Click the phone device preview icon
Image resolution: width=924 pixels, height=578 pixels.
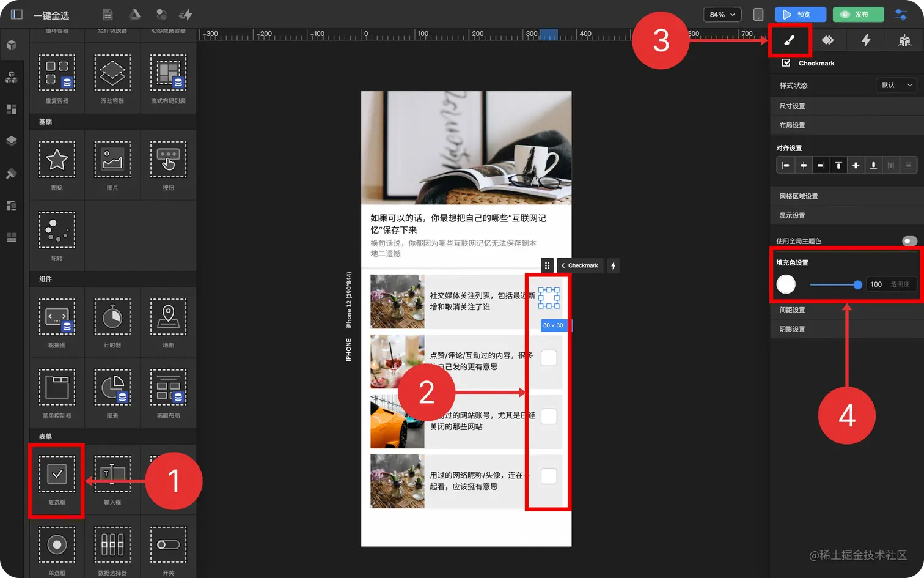[x=758, y=15]
